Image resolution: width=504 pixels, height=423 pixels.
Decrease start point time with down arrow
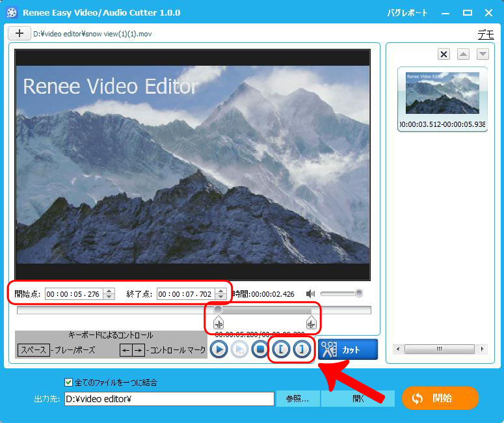(109, 297)
